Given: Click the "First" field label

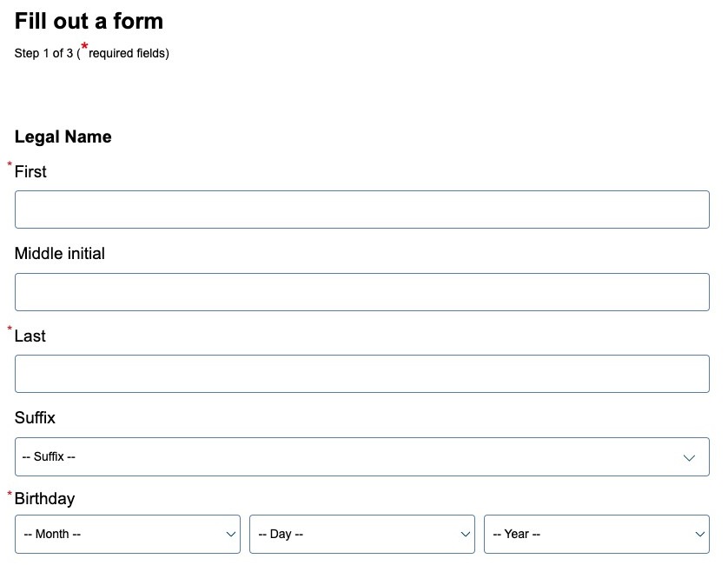Looking at the screenshot, I should [30, 172].
